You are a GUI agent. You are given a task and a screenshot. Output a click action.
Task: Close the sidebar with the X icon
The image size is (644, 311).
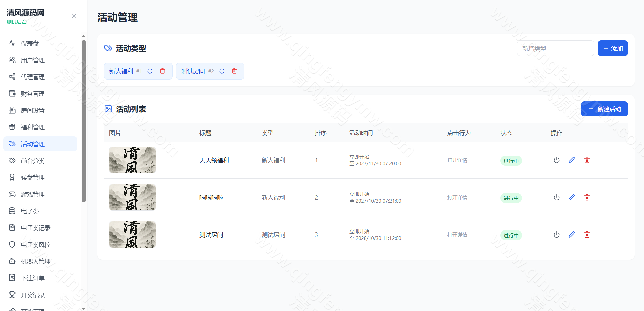click(74, 16)
